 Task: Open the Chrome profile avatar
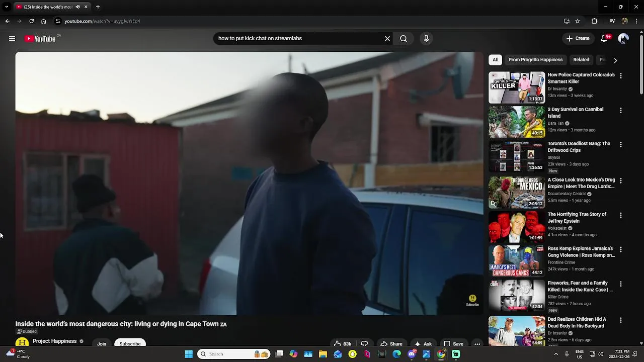(625, 21)
